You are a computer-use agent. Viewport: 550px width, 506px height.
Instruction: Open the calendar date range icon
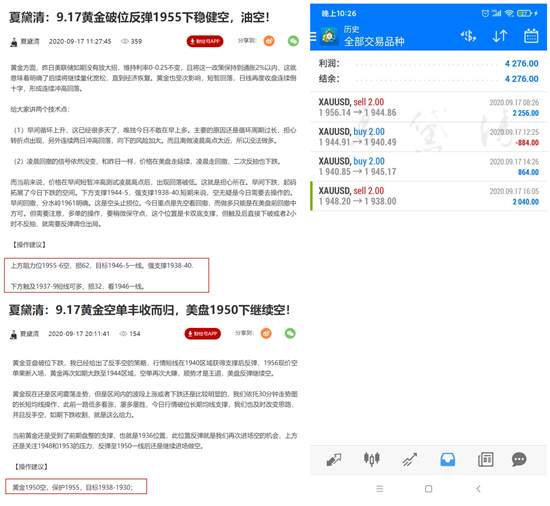pyautogui.click(x=531, y=36)
